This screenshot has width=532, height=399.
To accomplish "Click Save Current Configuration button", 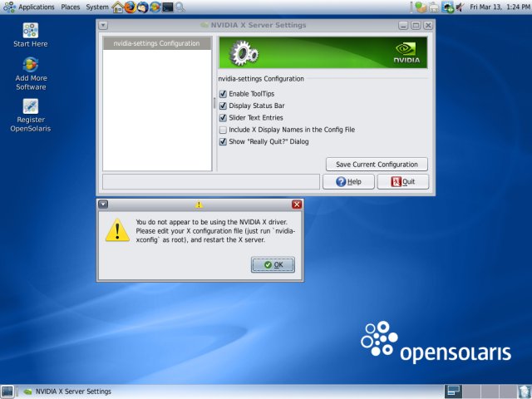I will 377,165.
